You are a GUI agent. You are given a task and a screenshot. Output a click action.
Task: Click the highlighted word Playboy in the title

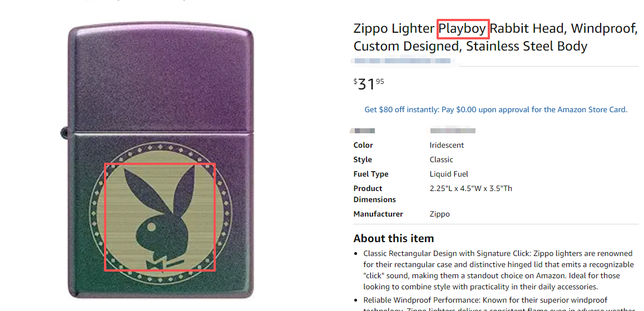(x=463, y=28)
